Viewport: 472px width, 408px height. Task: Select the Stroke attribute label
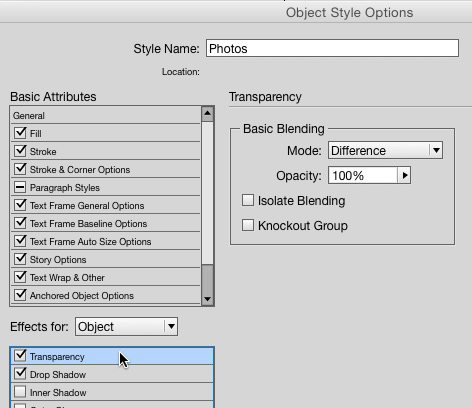43,152
